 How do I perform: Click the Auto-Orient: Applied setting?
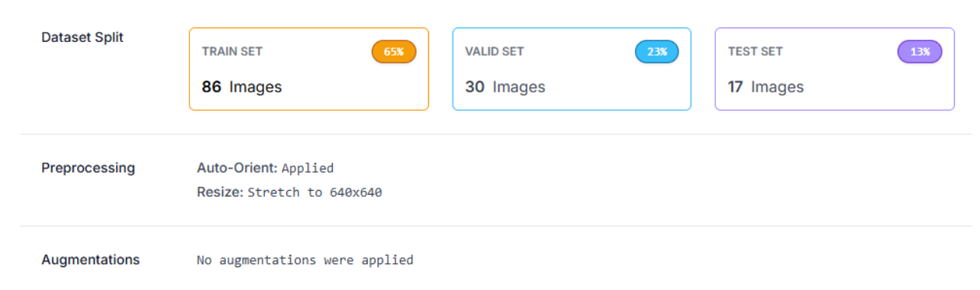(266, 168)
